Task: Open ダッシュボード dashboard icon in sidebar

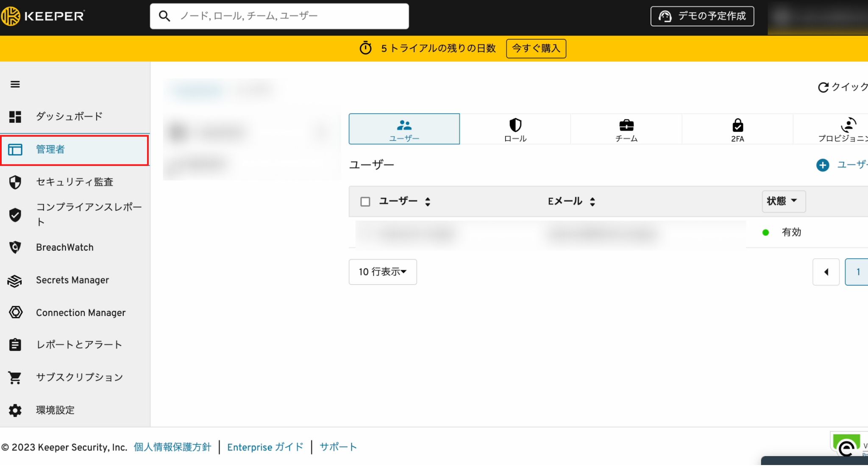Action: pos(15,116)
